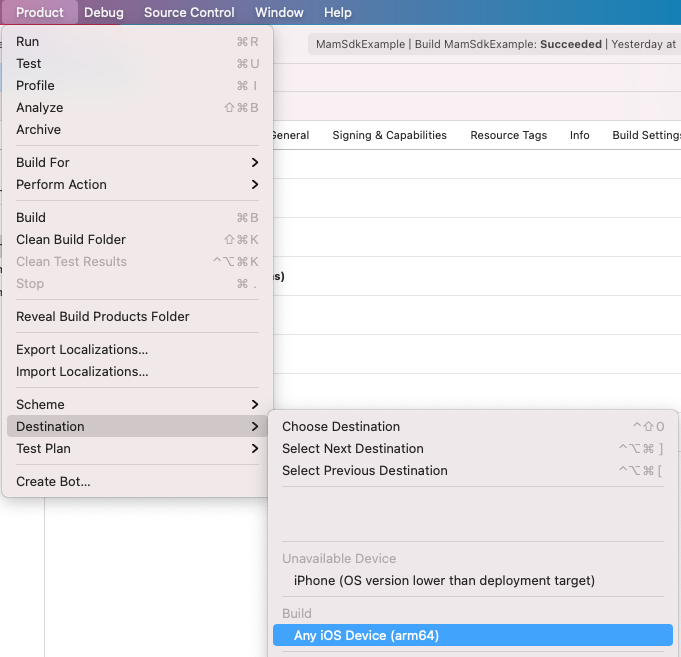The height and width of the screenshot is (657, 681).
Task: Open the Window menu
Action: (x=279, y=12)
